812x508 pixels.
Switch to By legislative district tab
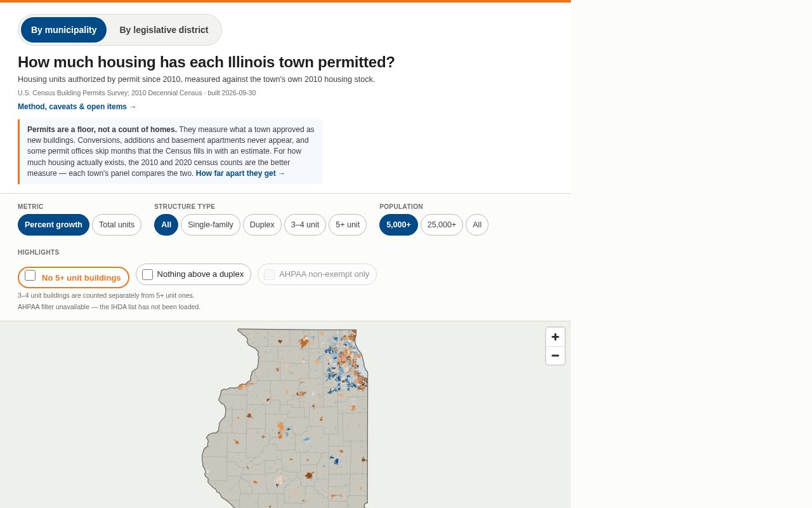tap(164, 30)
